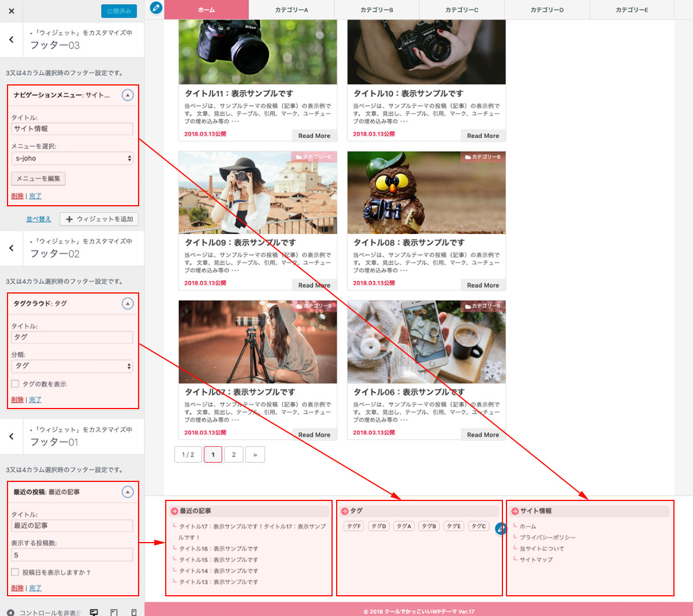The image size is (693, 616).
Task: Go to page 2 in pagination
Action: (x=233, y=455)
